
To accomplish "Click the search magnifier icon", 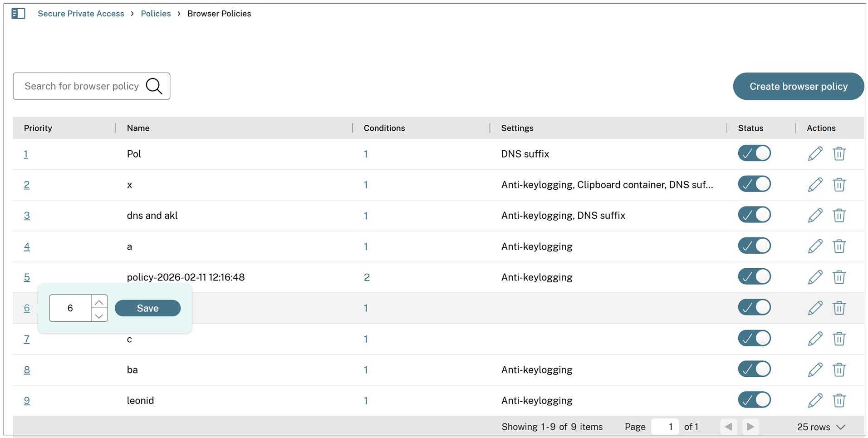I will point(154,86).
